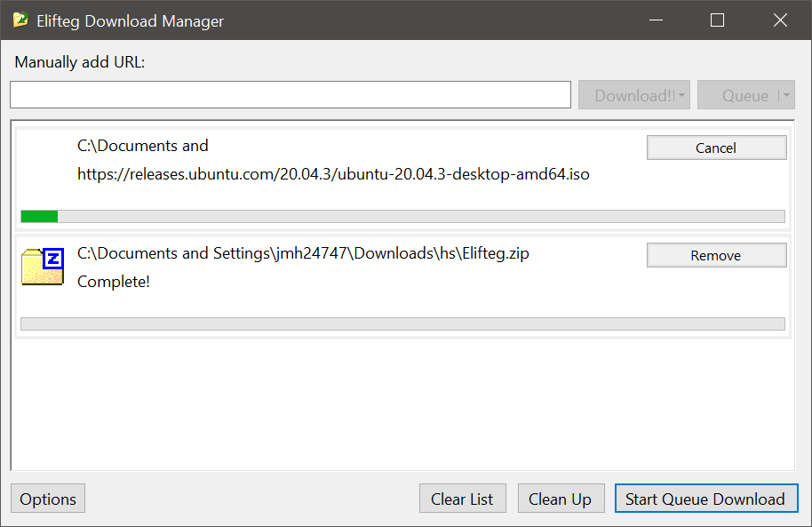Screen dimensions: 812x527
Task: Maximize the Download Manager window
Action: coord(718,20)
